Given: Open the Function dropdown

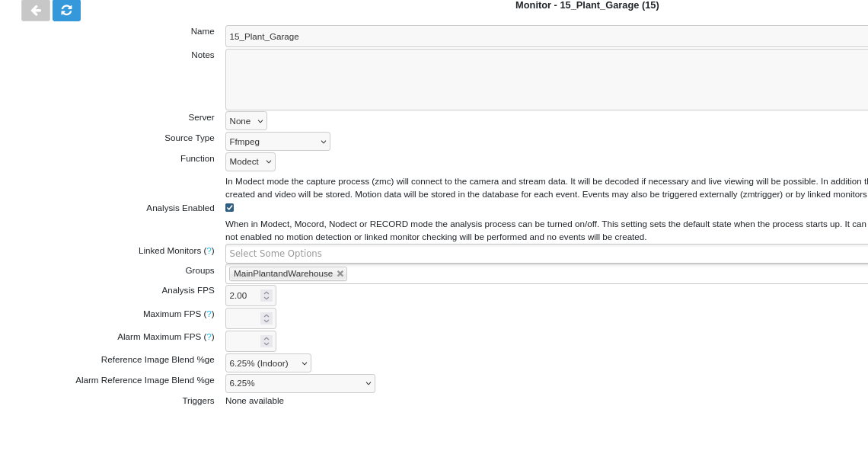Looking at the screenshot, I should (251, 161).
